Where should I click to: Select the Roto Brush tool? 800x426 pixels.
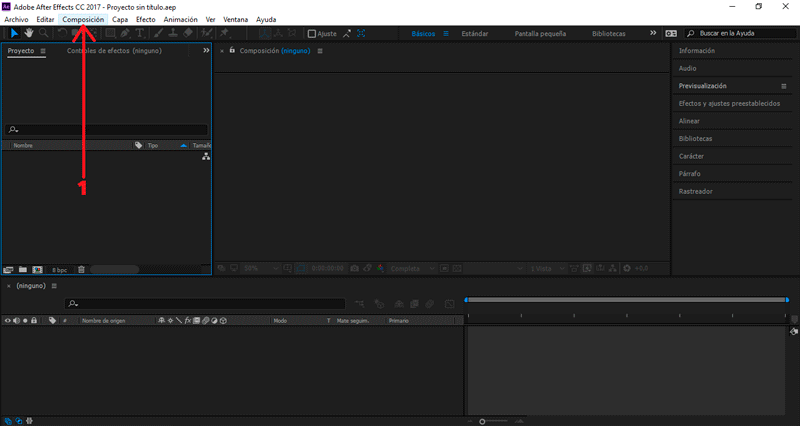206,33
